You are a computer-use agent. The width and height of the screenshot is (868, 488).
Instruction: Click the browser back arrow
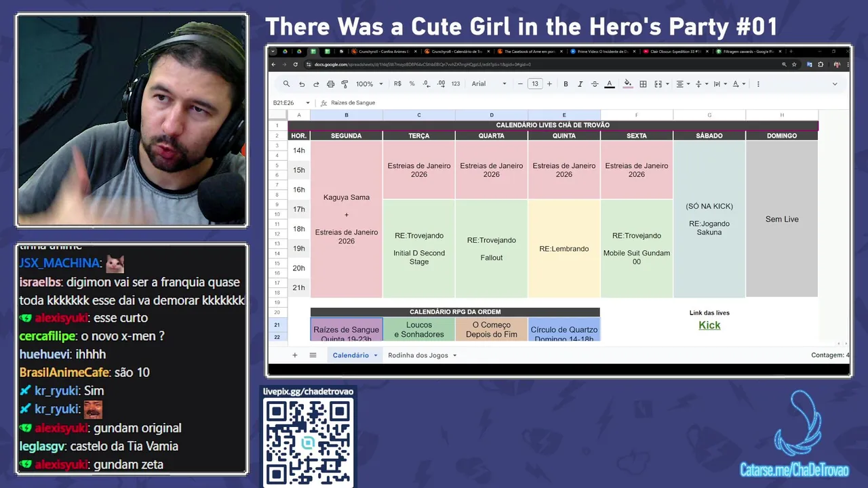pyautogui.click(x=274, y=64)
